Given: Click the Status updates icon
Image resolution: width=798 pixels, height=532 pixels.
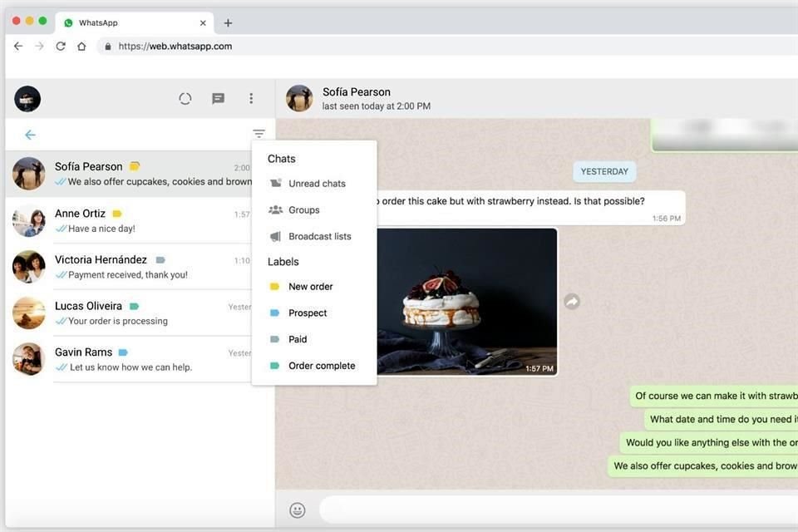Looking at the screenshot, I should click(185, 98).
